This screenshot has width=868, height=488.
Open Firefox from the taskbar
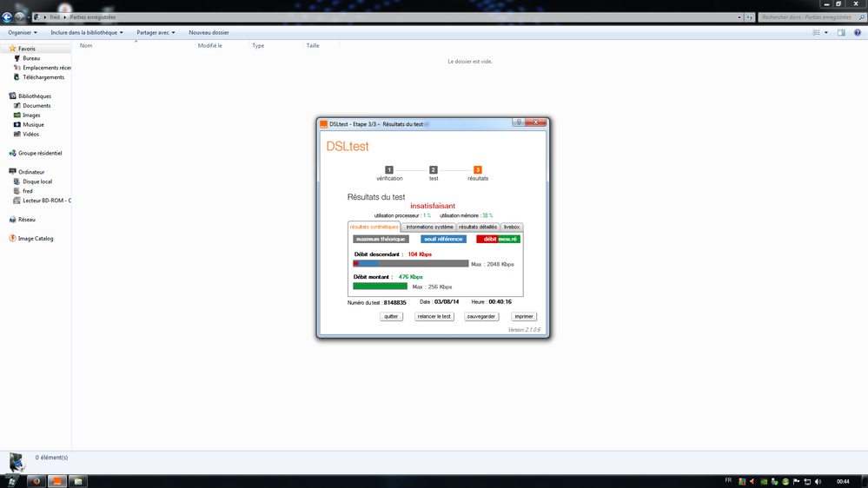pyautogui.click(x=36, y=481)
